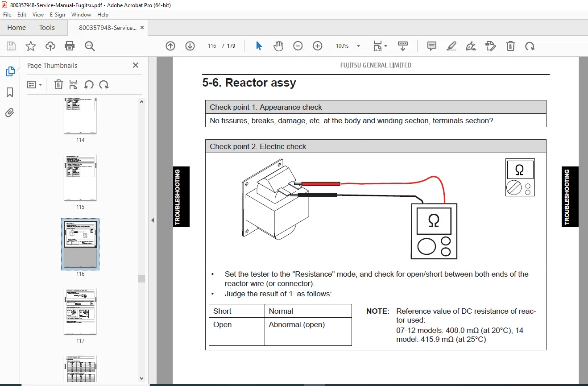The height and width of the screenshot is (386, 588).
Task: Choose the Hand pan tool
Action: 278,46
